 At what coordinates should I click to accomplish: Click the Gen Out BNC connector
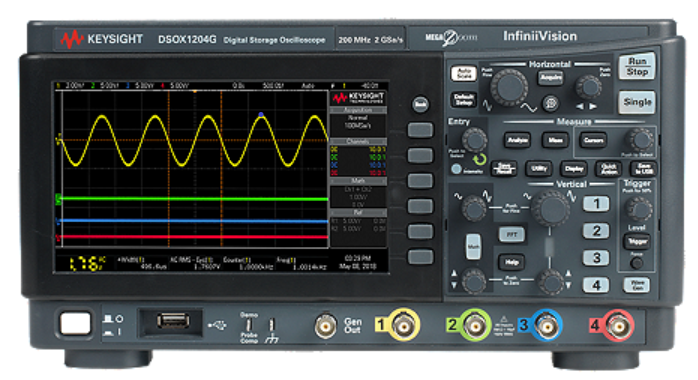pos(326,326)
